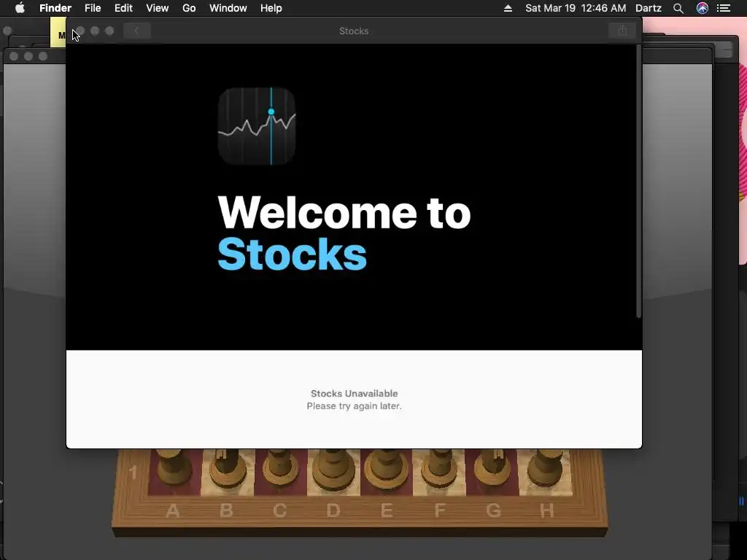Open the Window menu

tap(228, 8)
